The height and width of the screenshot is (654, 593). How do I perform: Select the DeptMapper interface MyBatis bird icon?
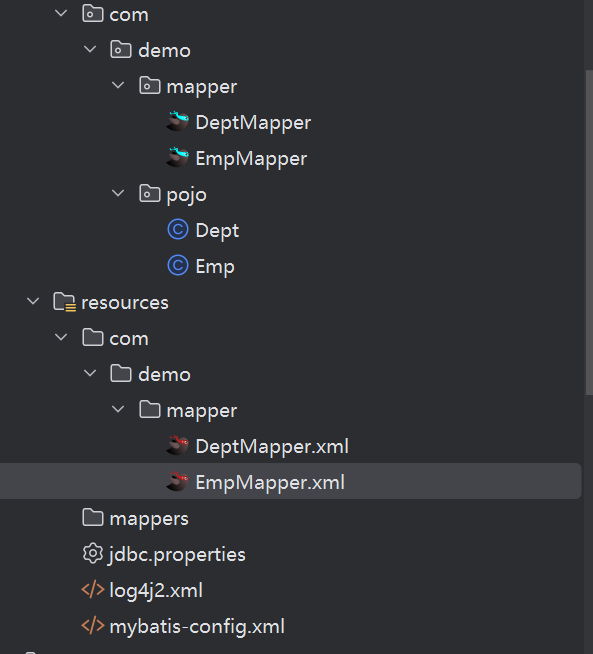point(178,122)
